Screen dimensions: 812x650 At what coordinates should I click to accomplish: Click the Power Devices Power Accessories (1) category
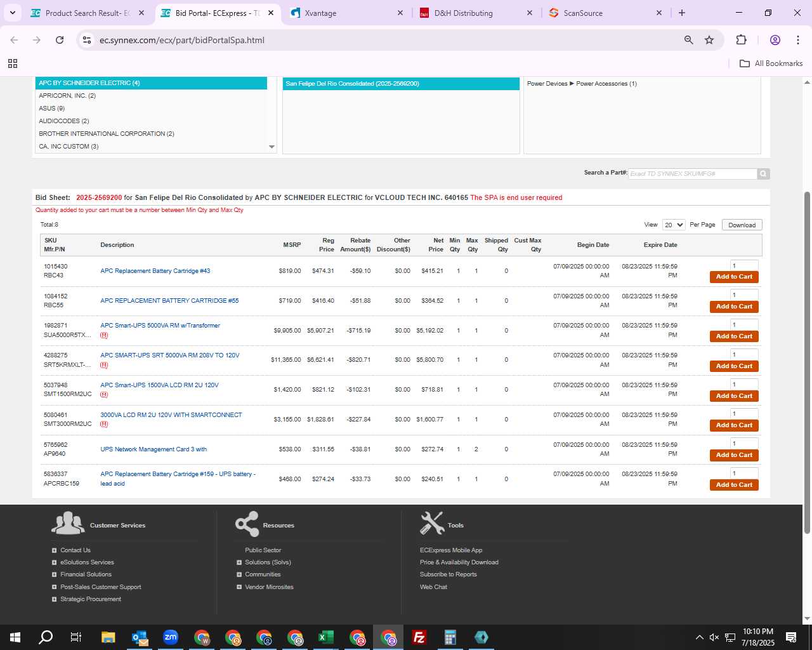pos(582,84)
